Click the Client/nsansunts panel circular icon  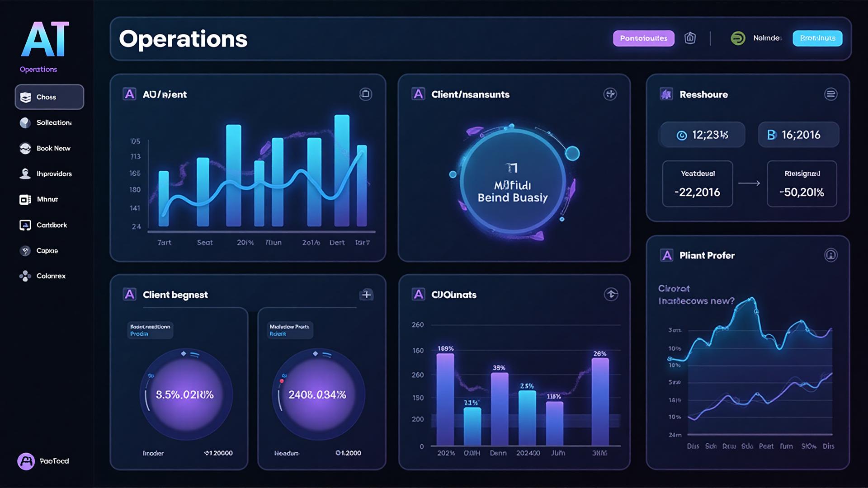[x=610, y=94]
